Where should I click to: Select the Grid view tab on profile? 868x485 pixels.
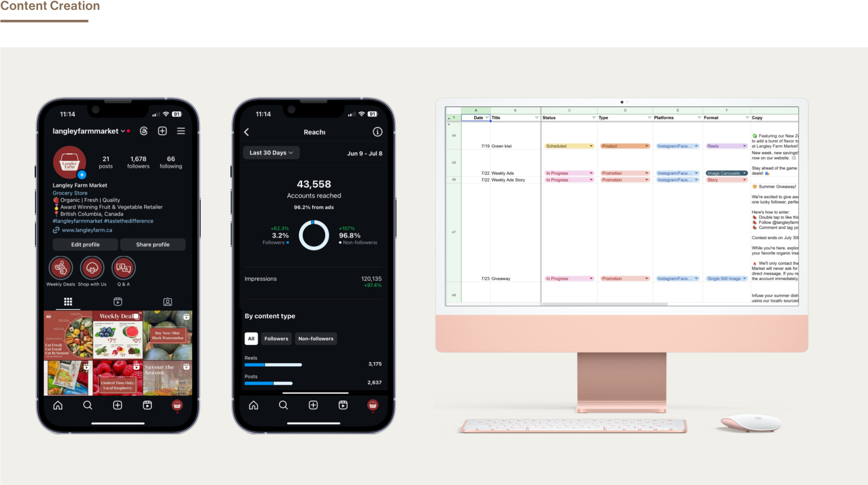(x=67, y=301)
